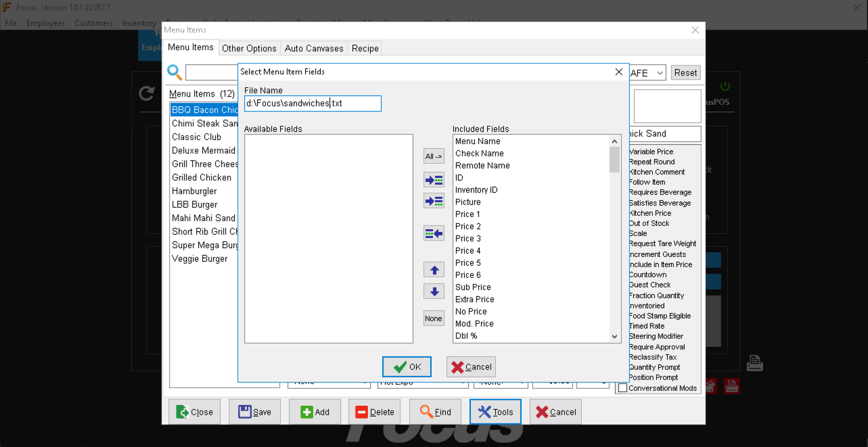Screen dimensions: 868x447
Task: Enable the Out of Stock checkbox
Action: (649, 223)
